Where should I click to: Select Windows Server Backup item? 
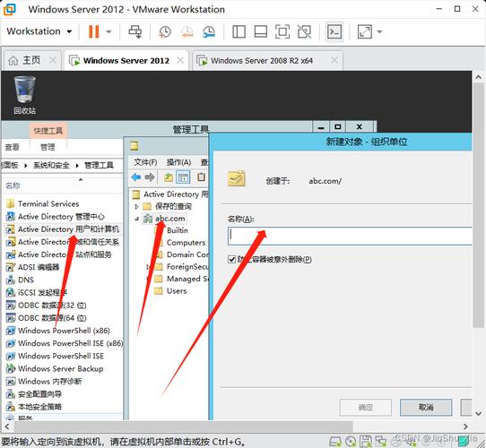[x=55, y=368]
